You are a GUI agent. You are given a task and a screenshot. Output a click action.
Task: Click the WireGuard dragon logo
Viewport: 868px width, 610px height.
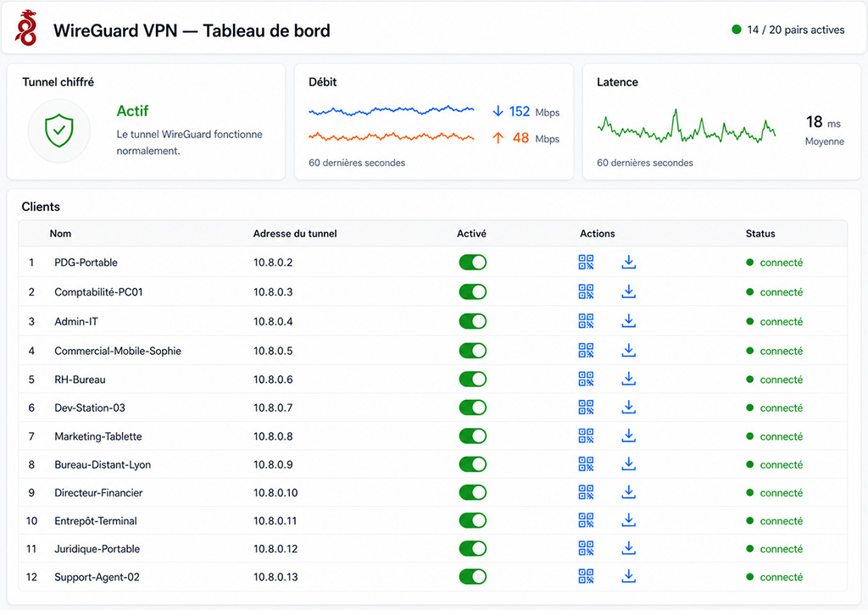click(26, 28)
